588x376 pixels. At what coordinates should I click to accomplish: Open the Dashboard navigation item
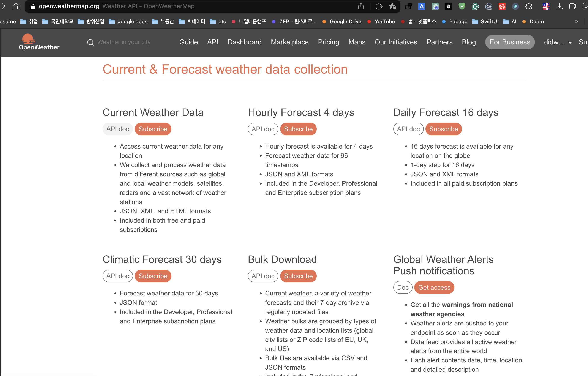(x=244, y=42)
